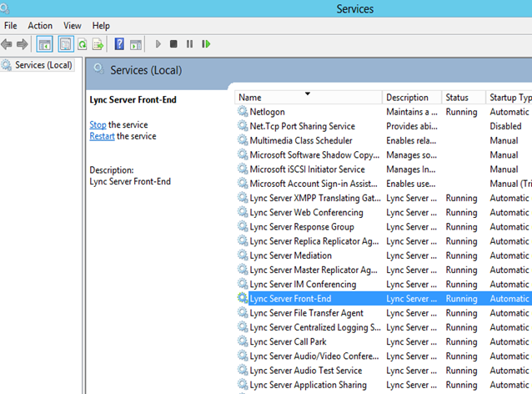Refresh the services list via toolbar
The width and height of the screenshot is (532, 394).
point(83,44)
